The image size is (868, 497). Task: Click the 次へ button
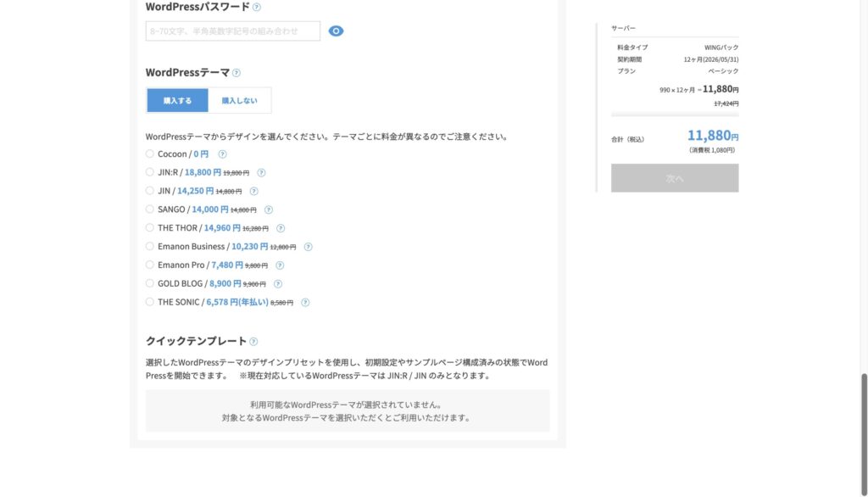[675, 178]
